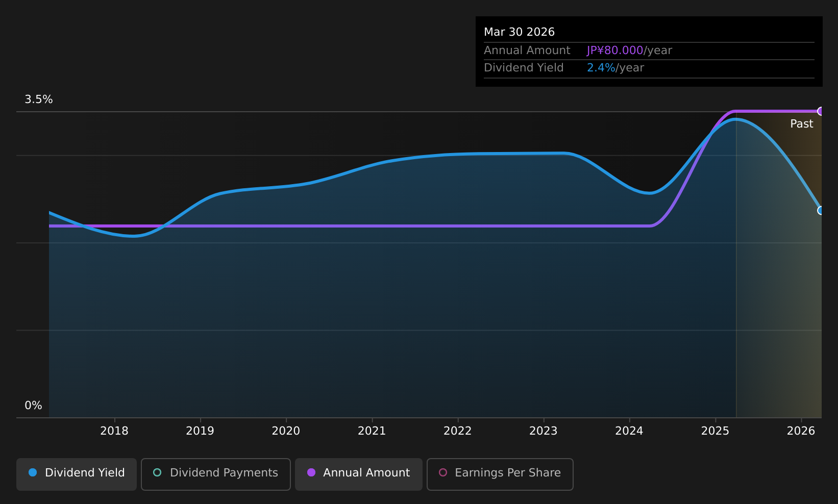Viewport: 838px width, 504px height.
Task: Click the 3.5% y-axis label
Action: [x=39, y=99]
